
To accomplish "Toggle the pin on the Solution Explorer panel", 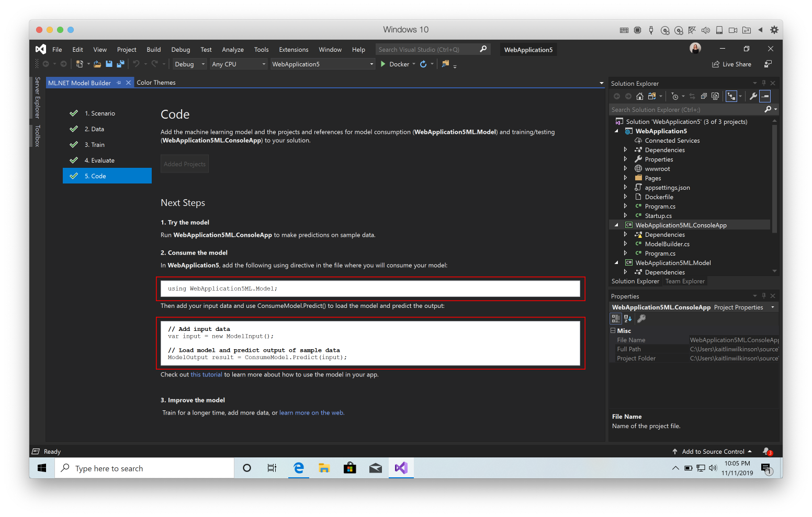I will click(x=764, y=83).
